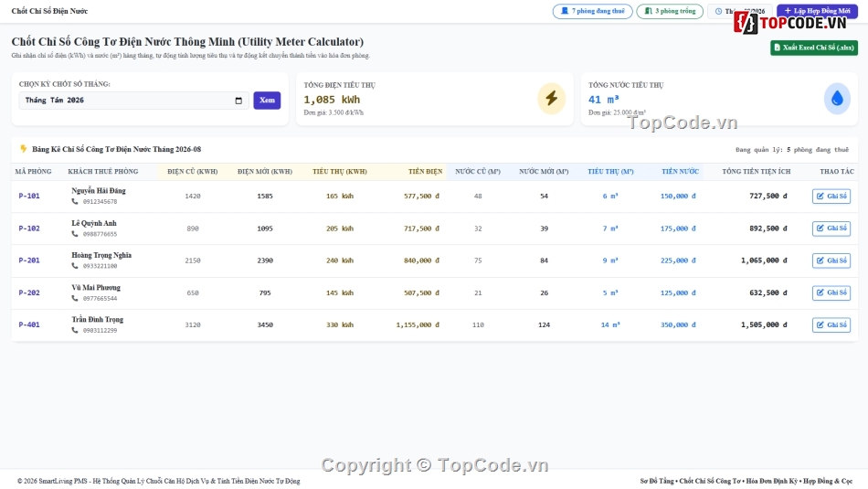Click the Mã Phòng column header

(x=33, y=172)
